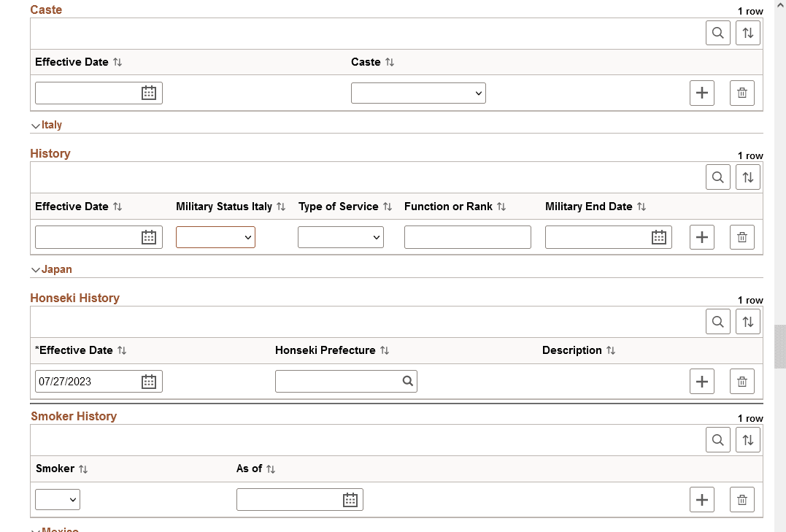The width and height of the screenshot is (786, 532).
Task: Add a new row to the History grid
Action: point(701,236)
